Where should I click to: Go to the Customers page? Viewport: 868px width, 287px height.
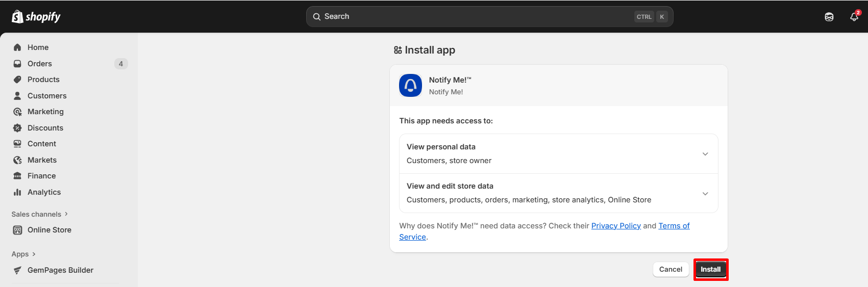pyautogui.click(x=47, y=96)
